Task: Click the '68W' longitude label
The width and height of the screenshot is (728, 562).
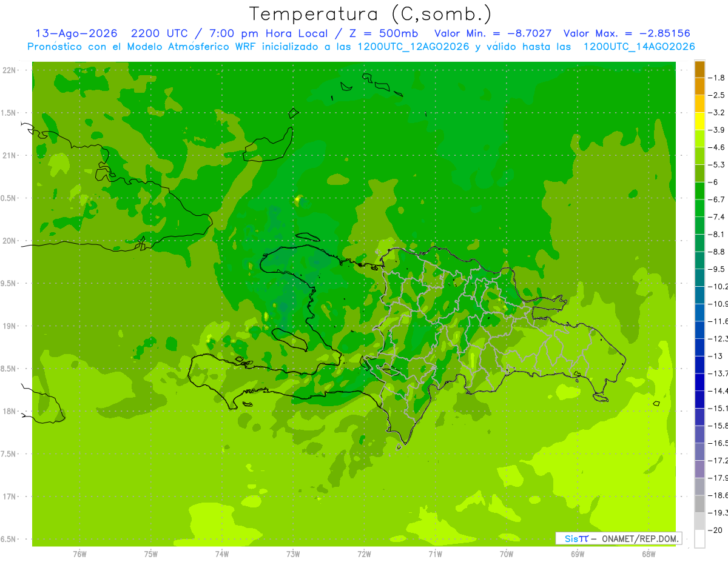Action: [649, 554]
